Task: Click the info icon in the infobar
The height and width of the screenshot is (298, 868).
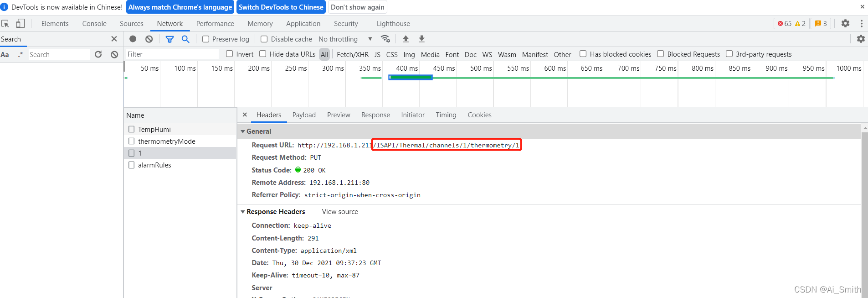Action: click(5, 7)
